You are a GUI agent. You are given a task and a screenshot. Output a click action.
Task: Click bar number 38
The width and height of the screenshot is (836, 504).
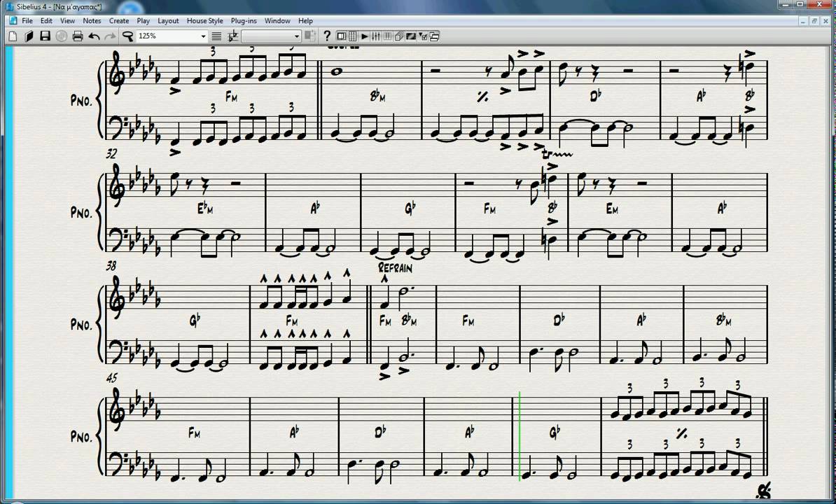coord(111,265)
